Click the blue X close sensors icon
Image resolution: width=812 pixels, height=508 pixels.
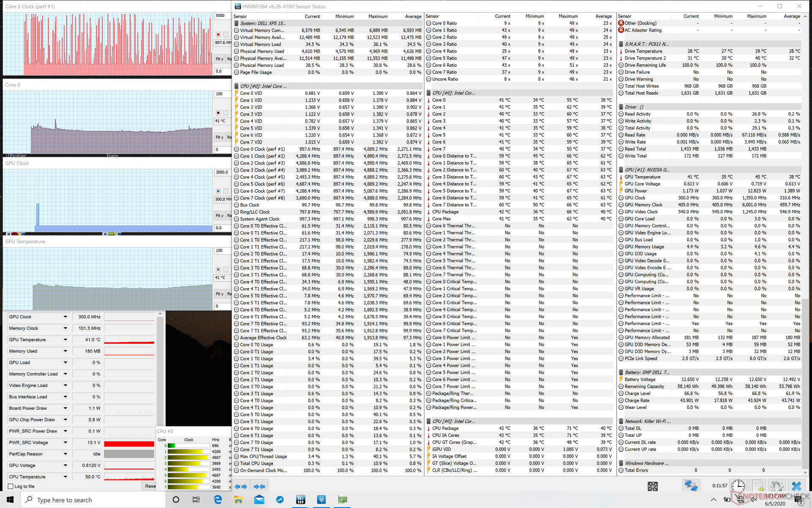coord(796,486)
